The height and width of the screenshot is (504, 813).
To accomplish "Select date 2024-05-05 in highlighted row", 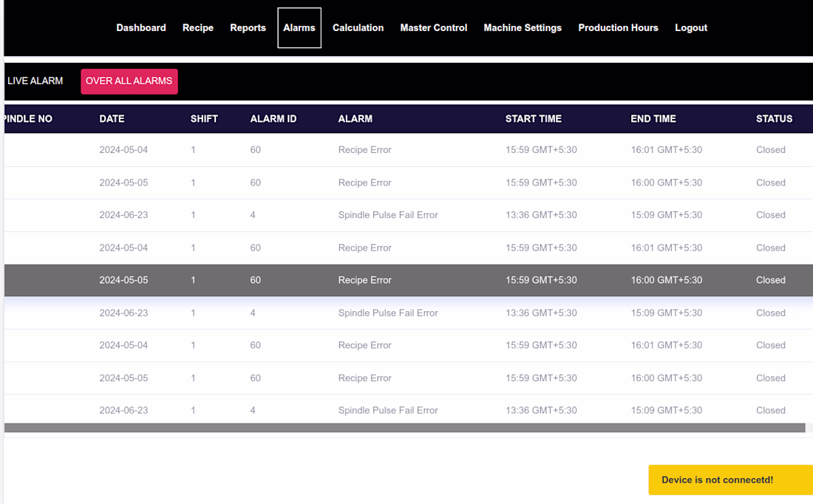I will click(123, 280).
